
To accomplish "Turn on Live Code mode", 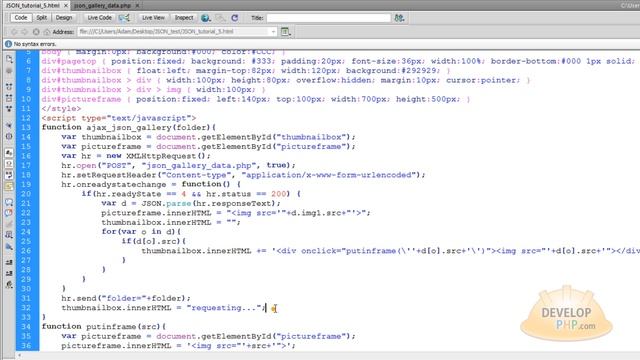I will point(99,18).
